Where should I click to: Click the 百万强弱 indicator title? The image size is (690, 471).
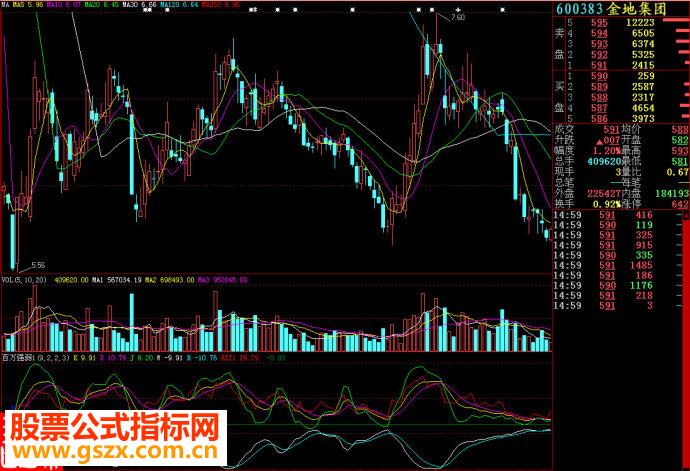(x=36, y=358)
